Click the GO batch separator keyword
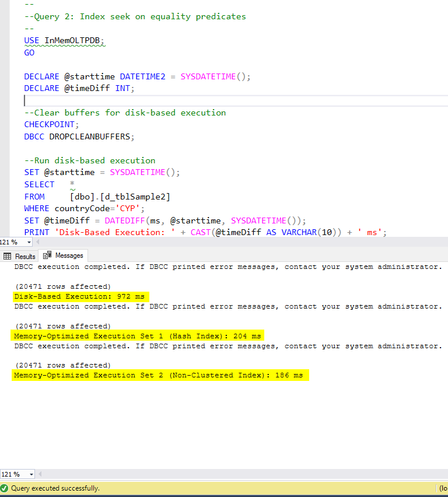Viewport: 448px width, 497px height. pos(29,52)
